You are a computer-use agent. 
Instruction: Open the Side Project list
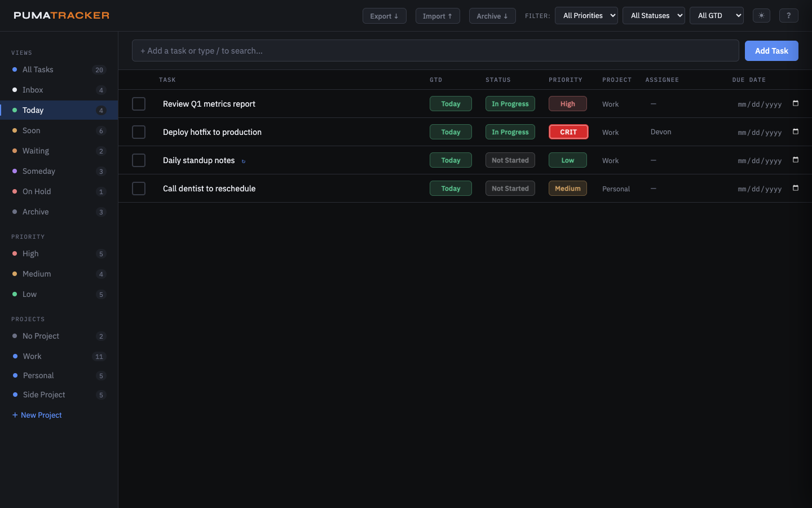(x=59, y=395)
